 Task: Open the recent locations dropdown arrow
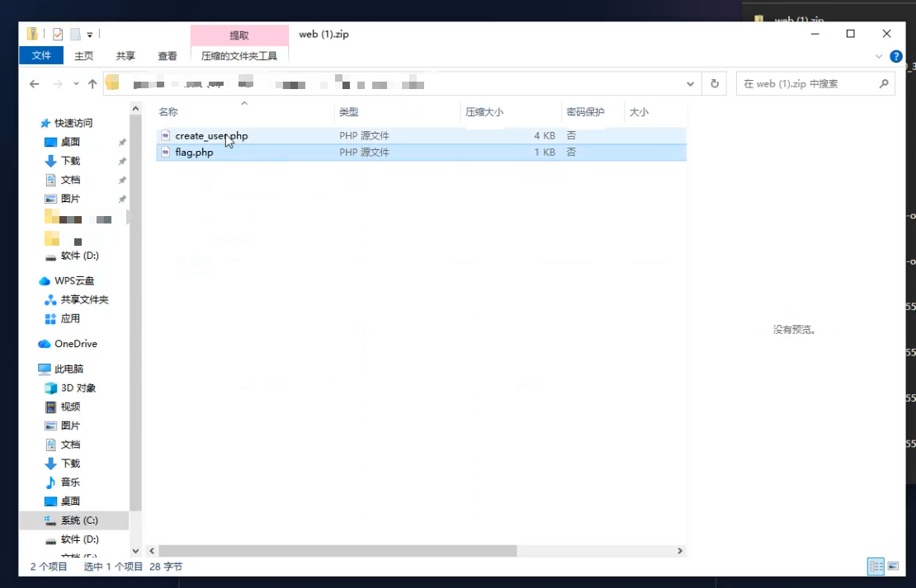click(x=76, y=84)
